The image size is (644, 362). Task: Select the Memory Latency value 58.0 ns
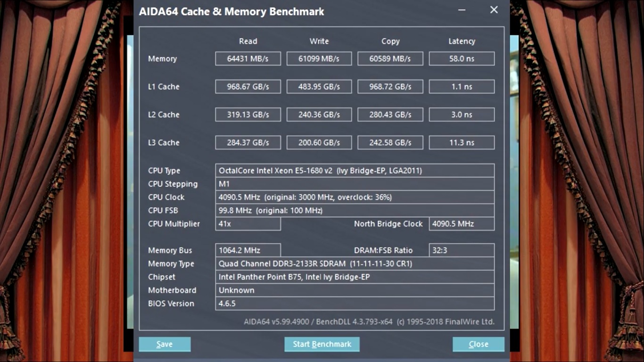tap(462, 58)
